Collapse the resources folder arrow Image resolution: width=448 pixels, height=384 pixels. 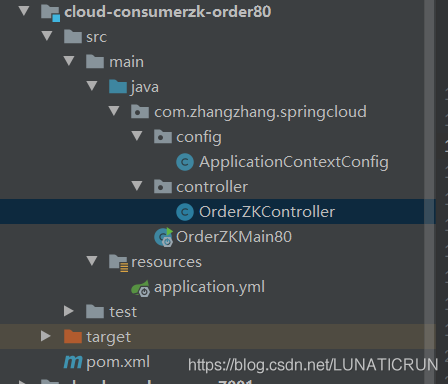click(92, 261)
